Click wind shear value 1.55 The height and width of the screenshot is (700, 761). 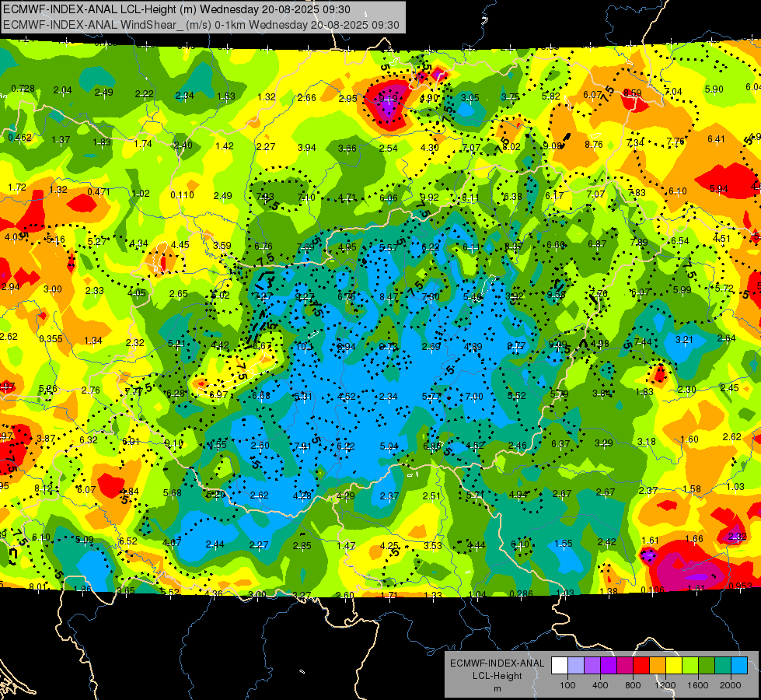(564, 544)
